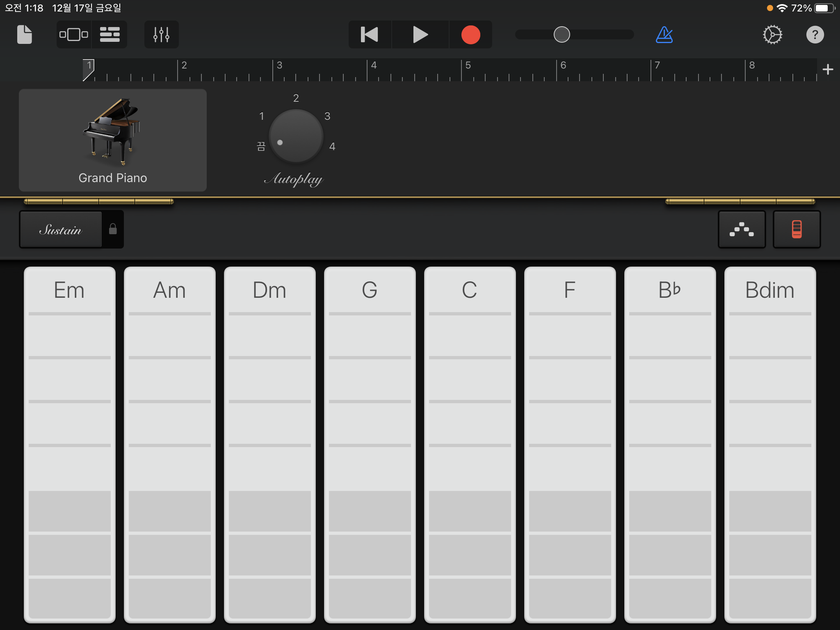Switch to Tracks view

[110, 34]
